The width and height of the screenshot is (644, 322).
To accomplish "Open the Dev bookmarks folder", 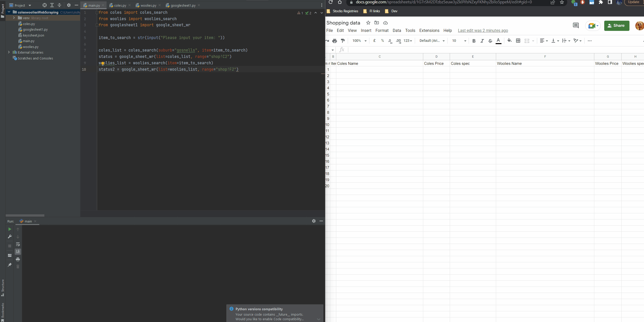I will pyautogui.click(x=391, y=11).
